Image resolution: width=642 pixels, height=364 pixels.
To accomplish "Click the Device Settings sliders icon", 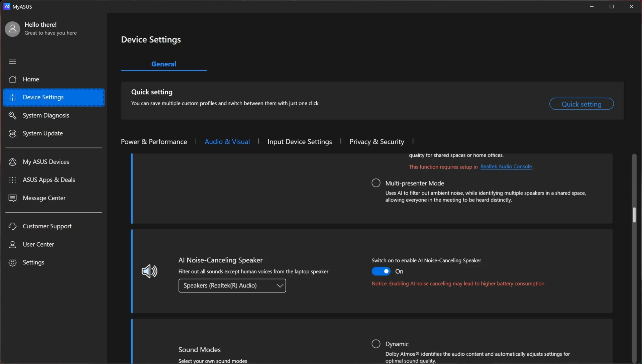I will (x=12, y=97).
